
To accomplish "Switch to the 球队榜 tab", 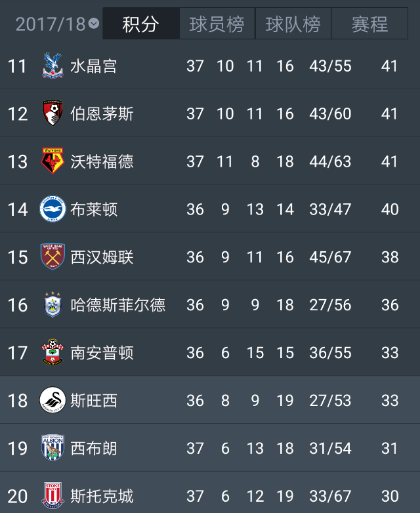I will 293,24.
